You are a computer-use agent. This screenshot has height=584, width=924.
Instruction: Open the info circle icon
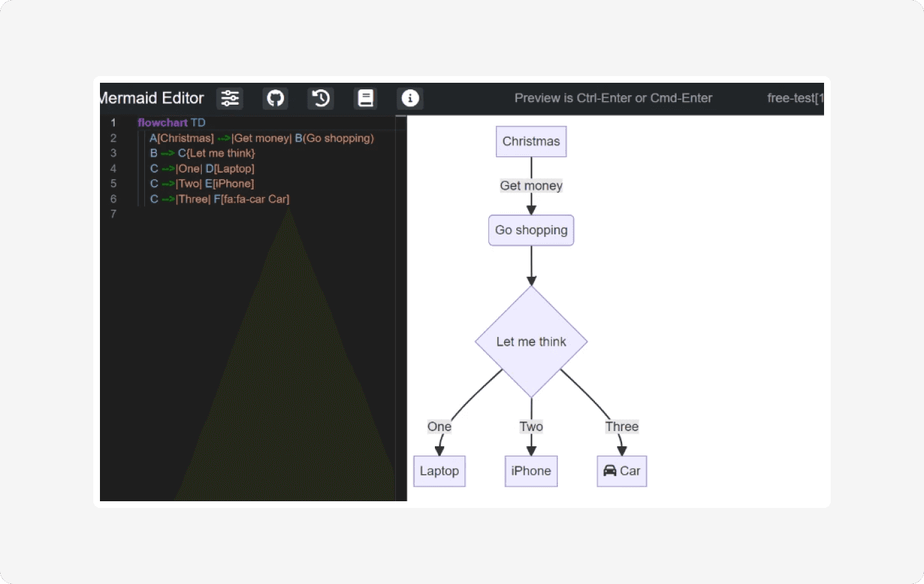[x=410, y=98]
